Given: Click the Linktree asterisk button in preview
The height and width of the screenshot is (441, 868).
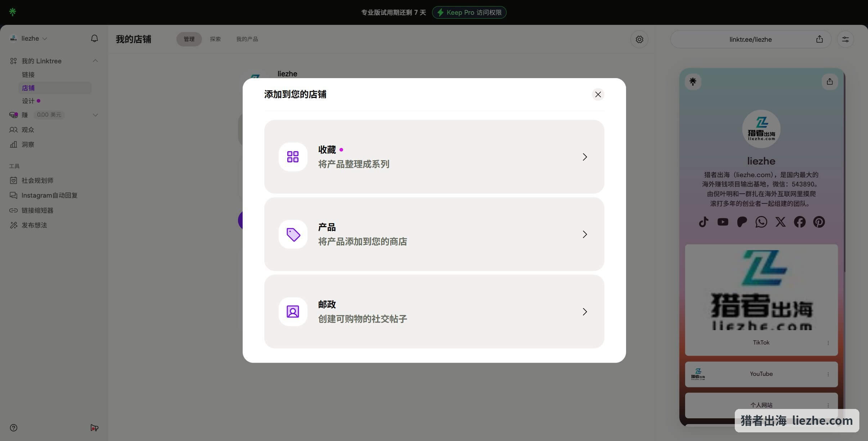Looking at the screenshot, I should coord(693,82).
